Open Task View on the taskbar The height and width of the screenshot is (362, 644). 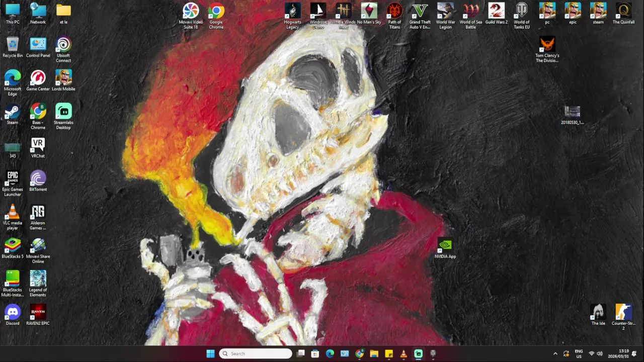point(300,353)
